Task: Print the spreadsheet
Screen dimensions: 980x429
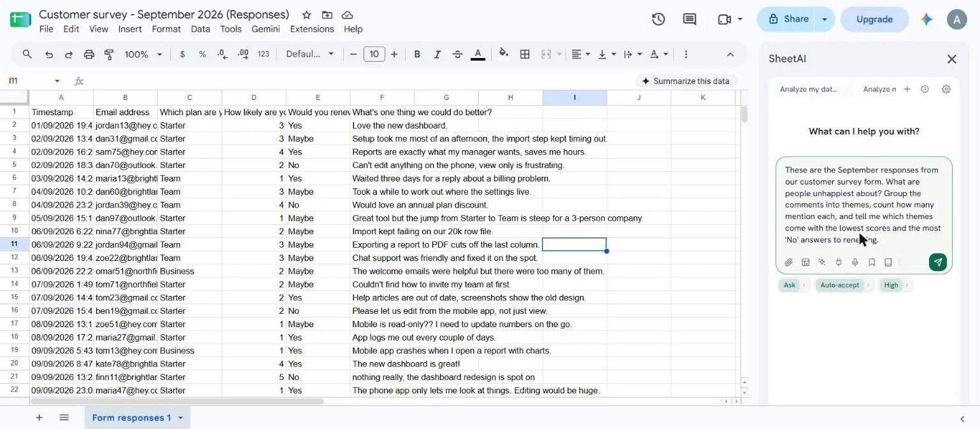Action: coord(89,55)
